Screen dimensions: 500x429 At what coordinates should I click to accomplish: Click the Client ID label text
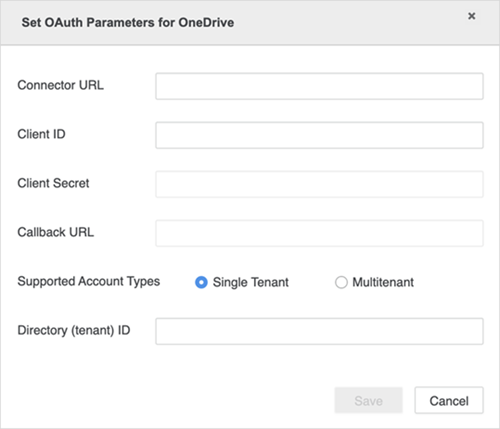coord(41,134)
